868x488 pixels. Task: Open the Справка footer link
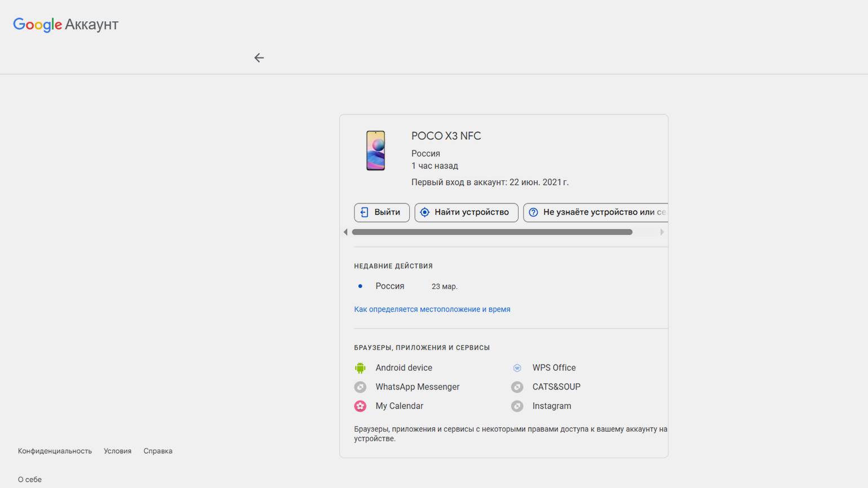158,451
